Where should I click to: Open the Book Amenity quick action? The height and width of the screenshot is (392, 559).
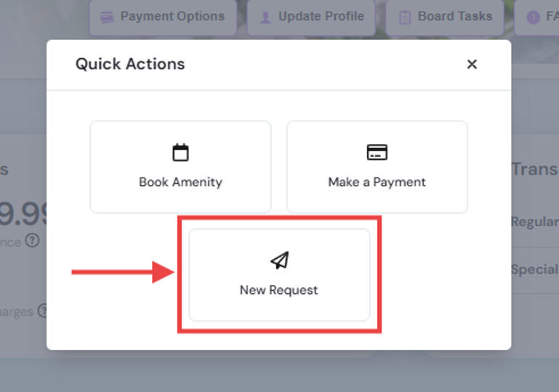pyautogui.click(x=180, y=167)
